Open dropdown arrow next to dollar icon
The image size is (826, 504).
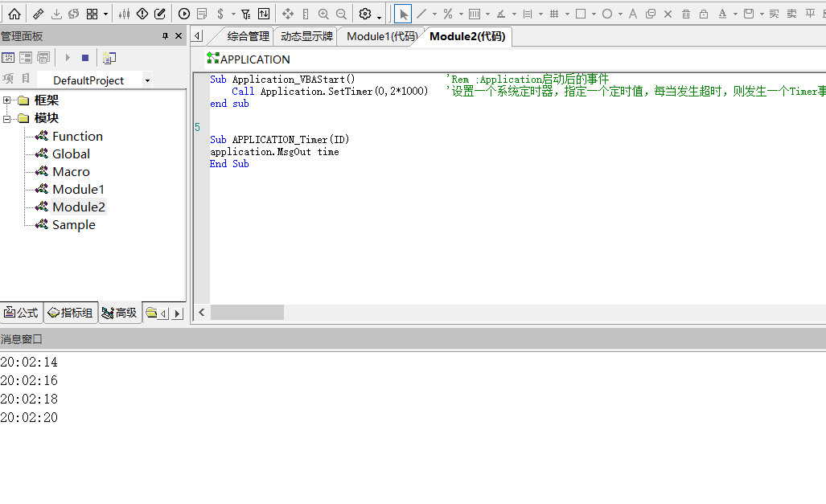pos(232,14)
